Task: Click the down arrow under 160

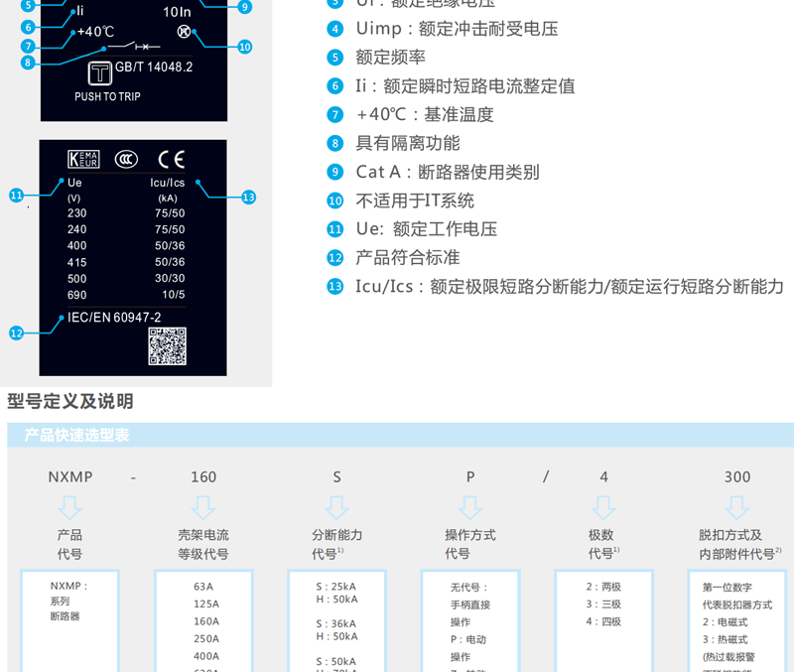Action: pos(203,507)
